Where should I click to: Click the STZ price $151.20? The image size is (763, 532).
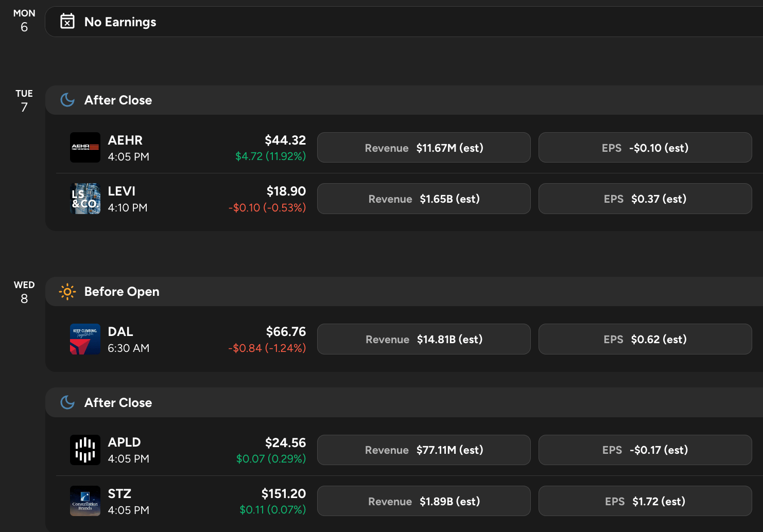click(x=284, y=493)
